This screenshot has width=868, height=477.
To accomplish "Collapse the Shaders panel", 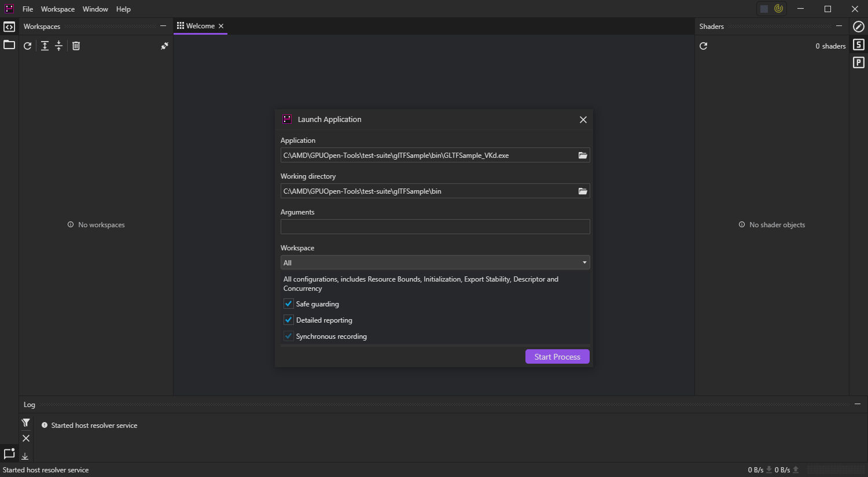I will click(x=839, y=26).
